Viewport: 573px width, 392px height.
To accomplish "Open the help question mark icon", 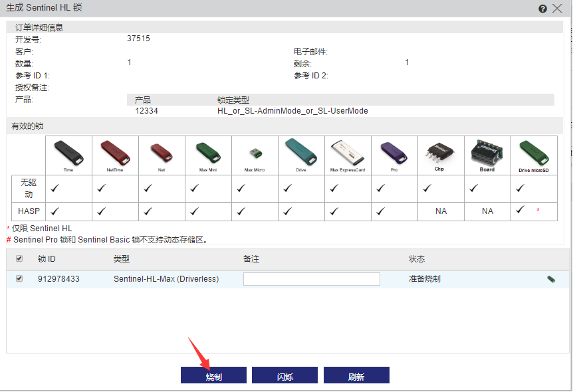I will (x=542, y=9).
